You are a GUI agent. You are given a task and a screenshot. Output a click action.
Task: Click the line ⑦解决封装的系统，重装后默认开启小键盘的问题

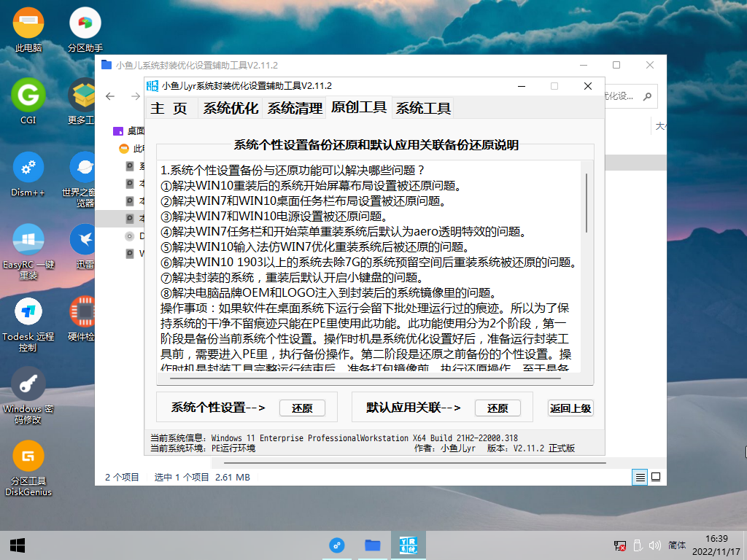click(x=293, y=278)
